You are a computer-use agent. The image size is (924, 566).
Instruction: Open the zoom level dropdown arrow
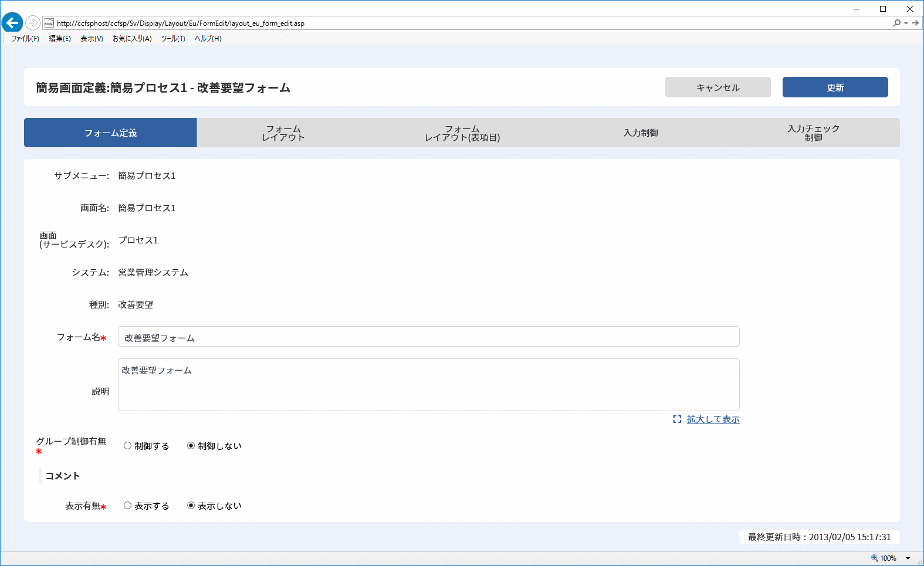click(x=908, y=558)
